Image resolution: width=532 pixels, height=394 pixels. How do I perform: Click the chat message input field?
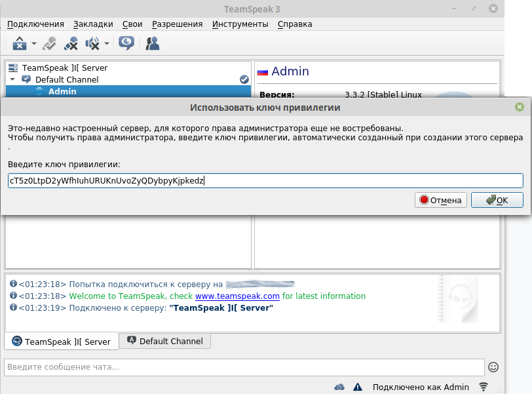[244, 367]
